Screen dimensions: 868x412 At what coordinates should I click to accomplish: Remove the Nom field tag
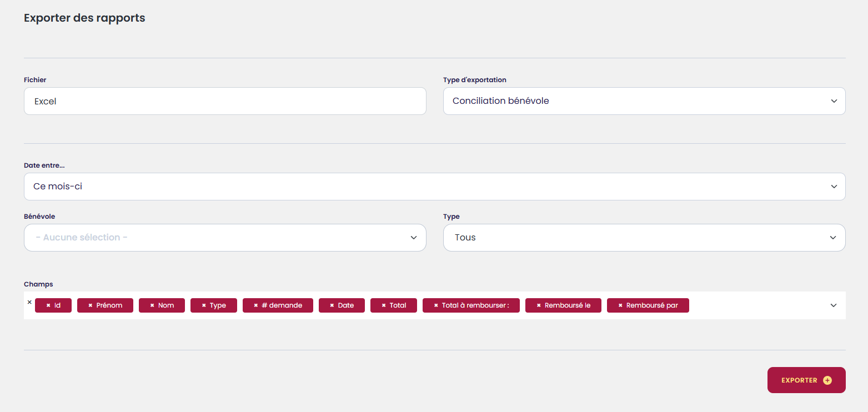point(152,305)
